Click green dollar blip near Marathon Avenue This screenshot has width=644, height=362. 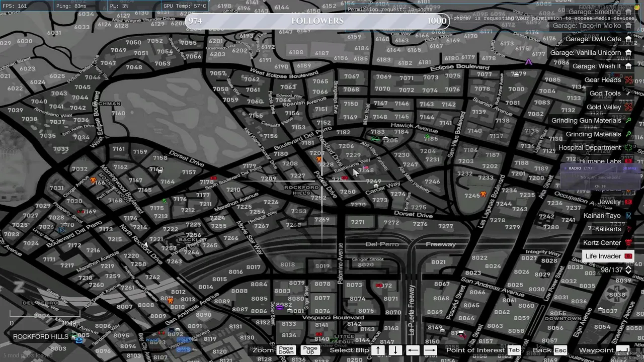[x=164, y=201]
